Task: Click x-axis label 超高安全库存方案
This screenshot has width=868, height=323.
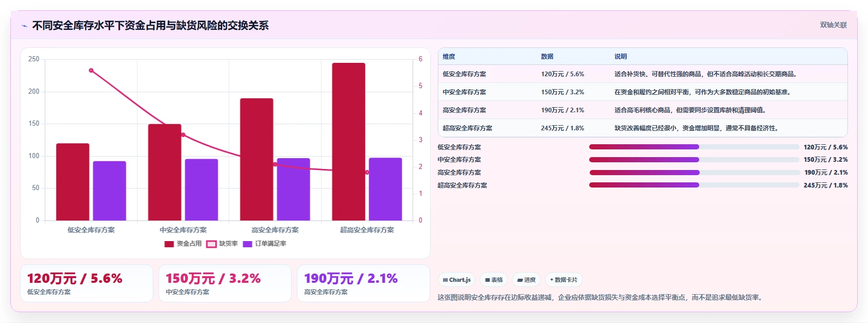Action: coord(367,230)
